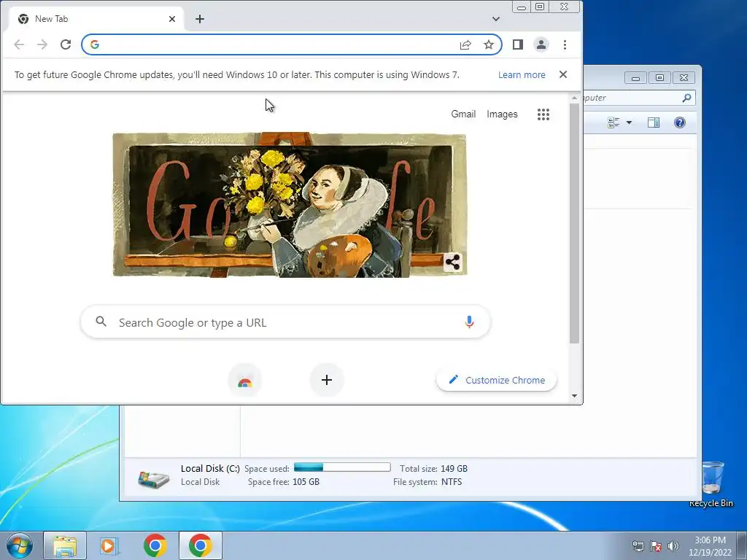Open the Google apps grid
Screen dimensions: 747x560
point(543,114)
